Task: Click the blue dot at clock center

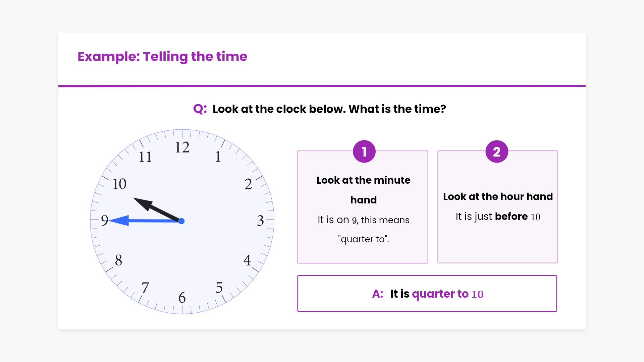Action: click(181, 221)
